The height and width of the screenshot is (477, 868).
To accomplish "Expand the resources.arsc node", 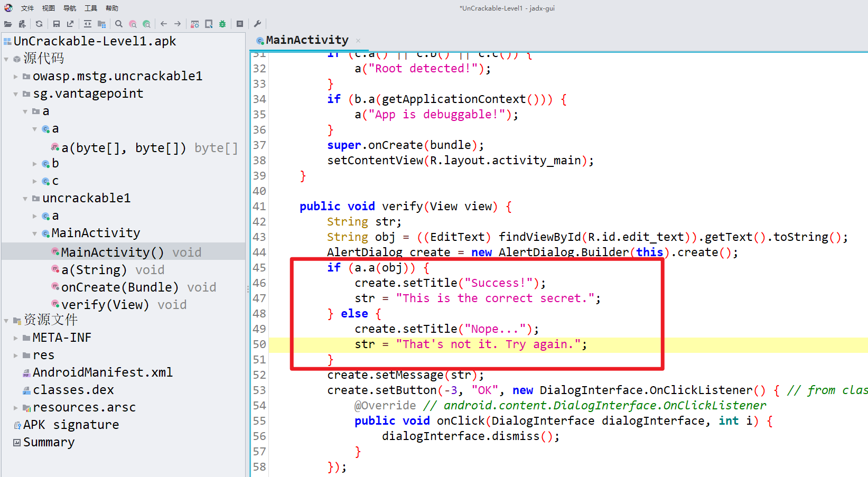I will [x=16, y=408].
